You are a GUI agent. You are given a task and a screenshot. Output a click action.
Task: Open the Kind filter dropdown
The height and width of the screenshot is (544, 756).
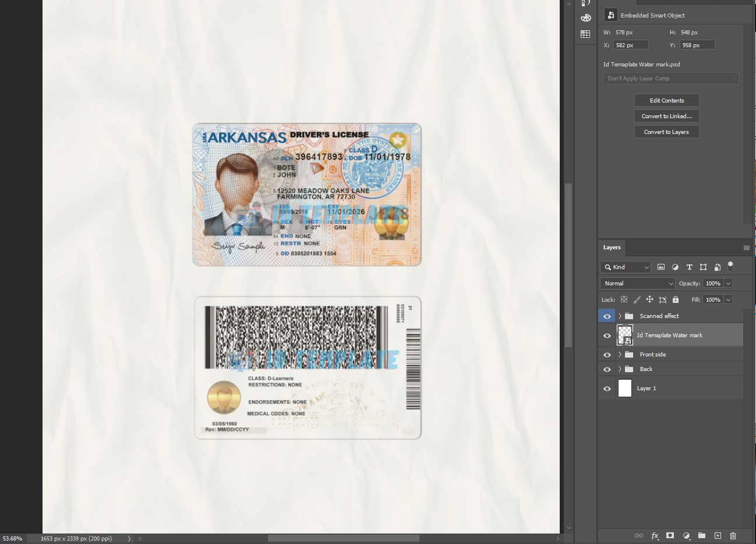click(x=626, y=267)
